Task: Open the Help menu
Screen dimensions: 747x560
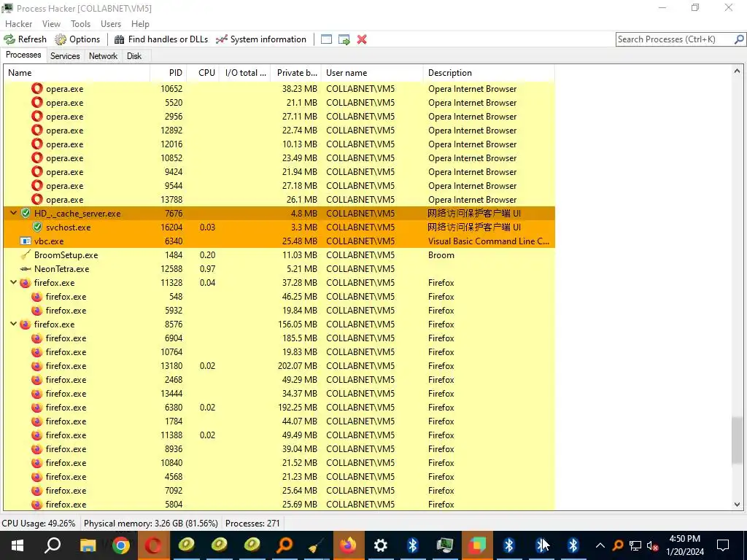Action: click(x=140, y=24)
